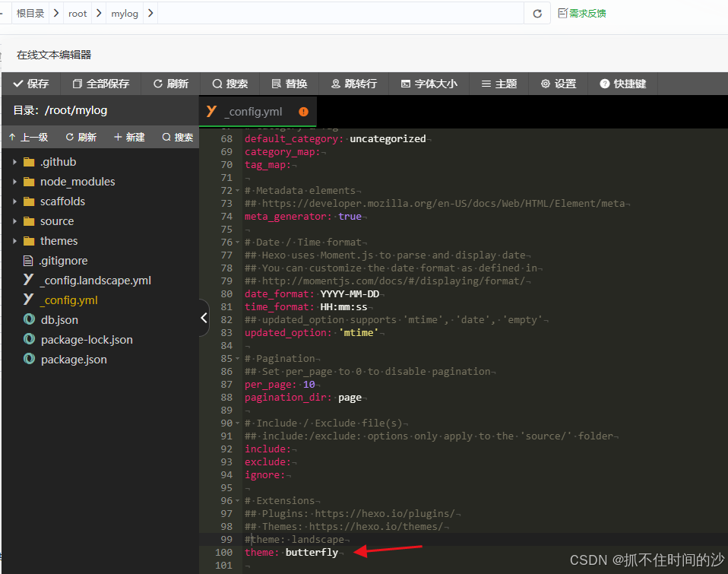Click the 目录: /root/mylog path label
Viewport: 728px width, 574px height.
coord(60,110)
